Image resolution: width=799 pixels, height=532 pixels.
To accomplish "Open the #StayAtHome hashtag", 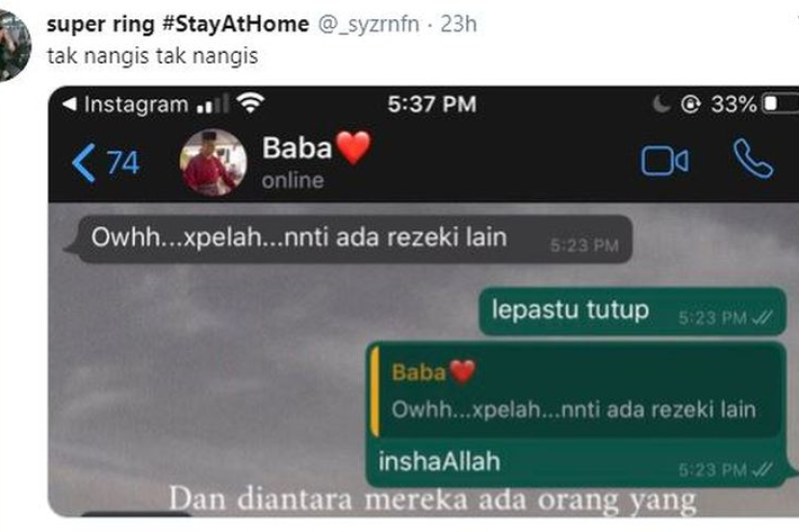I will click(236, 24).
